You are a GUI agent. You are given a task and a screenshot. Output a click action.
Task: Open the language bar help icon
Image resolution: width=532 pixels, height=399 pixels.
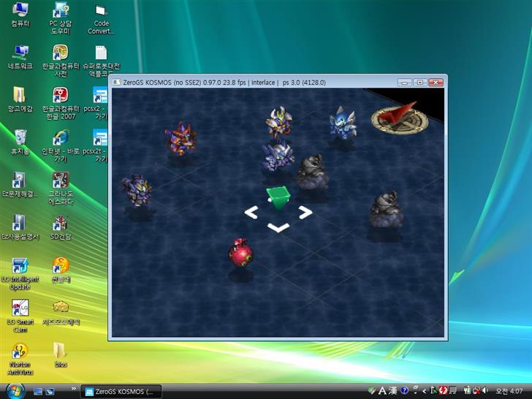click(404, 391)
